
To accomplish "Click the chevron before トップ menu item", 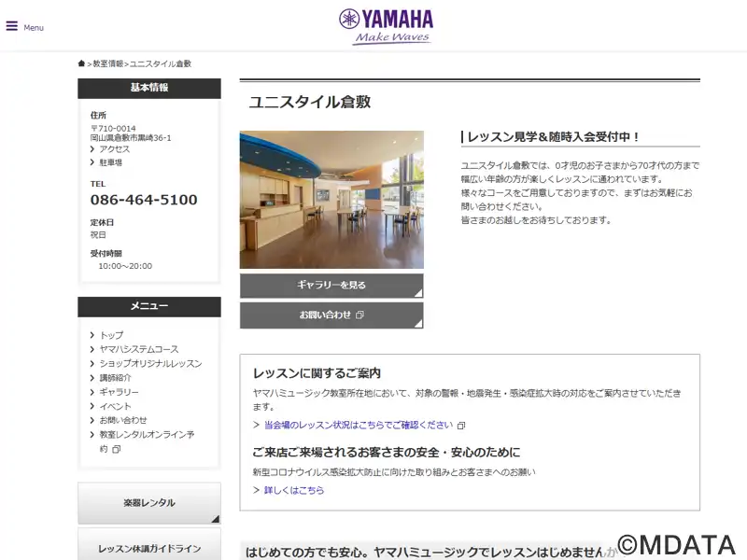I will (92, 335).
